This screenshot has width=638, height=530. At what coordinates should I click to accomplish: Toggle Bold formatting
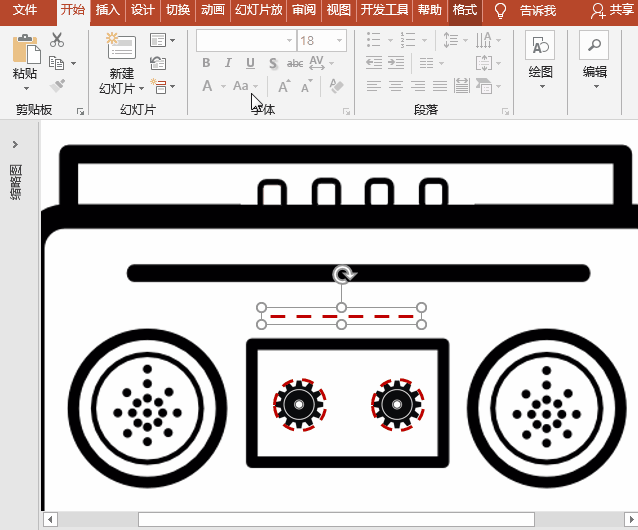207,64
